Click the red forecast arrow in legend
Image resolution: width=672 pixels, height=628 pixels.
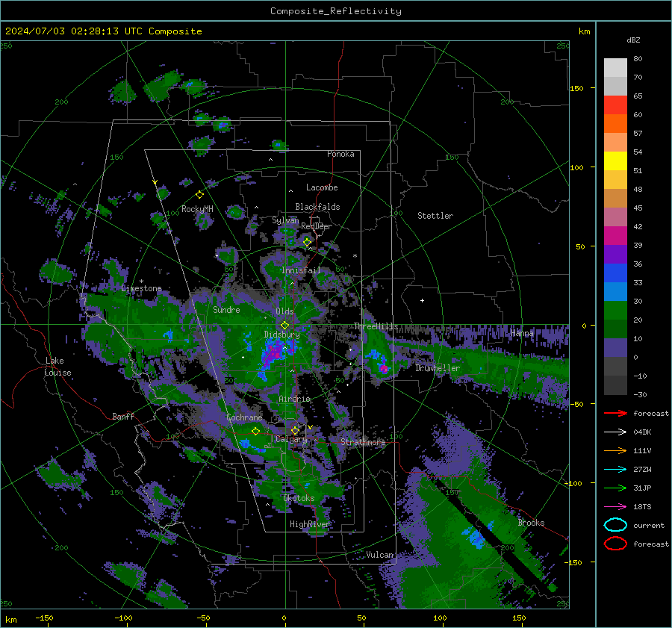click(x=615, y=413)
